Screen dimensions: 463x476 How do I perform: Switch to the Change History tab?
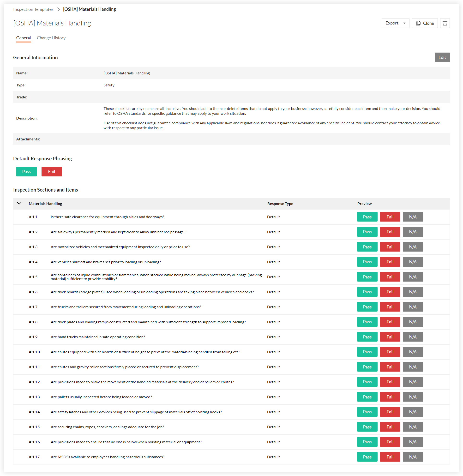click(x=51, y=38)
